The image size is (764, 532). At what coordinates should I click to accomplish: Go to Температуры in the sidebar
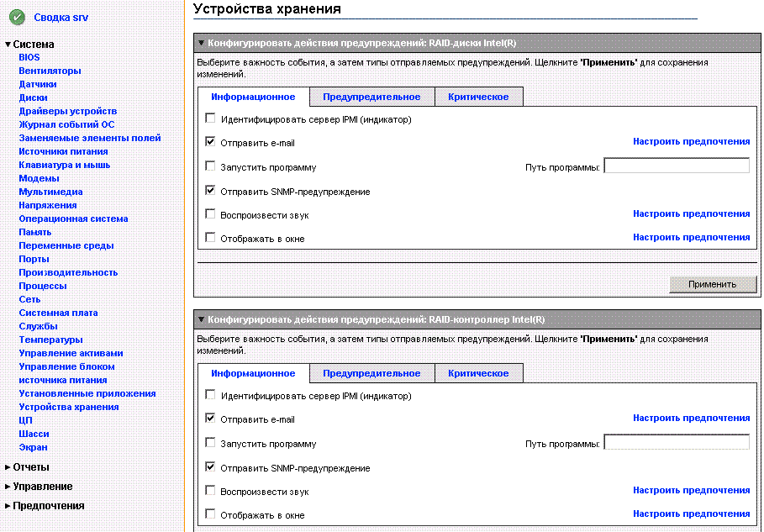50,340
